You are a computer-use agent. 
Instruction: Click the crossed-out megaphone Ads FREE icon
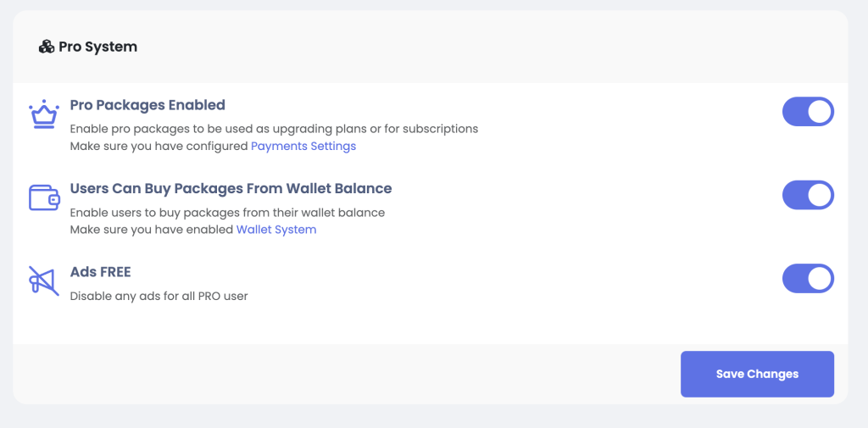pos(44,281)
